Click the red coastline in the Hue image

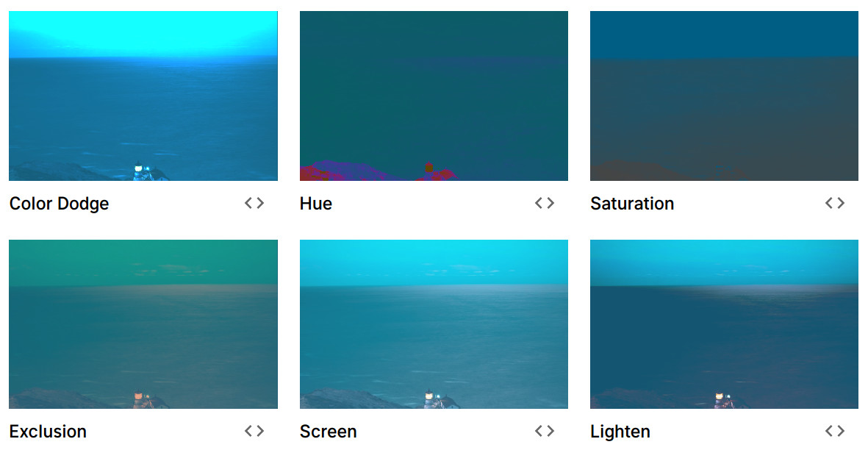click(311, 174)
